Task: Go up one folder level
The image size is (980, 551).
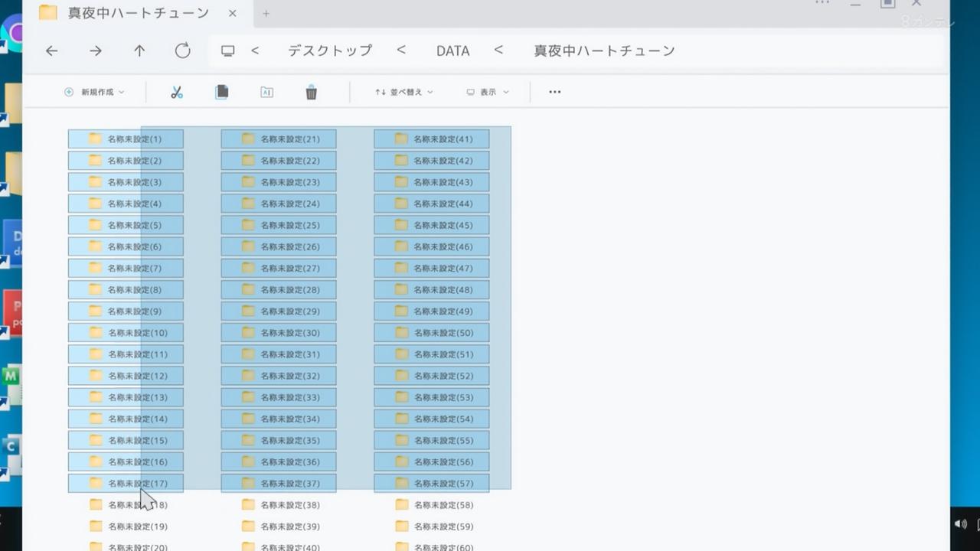Action: [139, 51]
